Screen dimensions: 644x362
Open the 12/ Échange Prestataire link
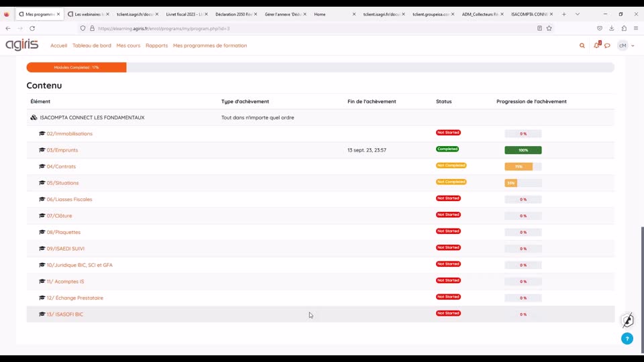tap(74, 298)
